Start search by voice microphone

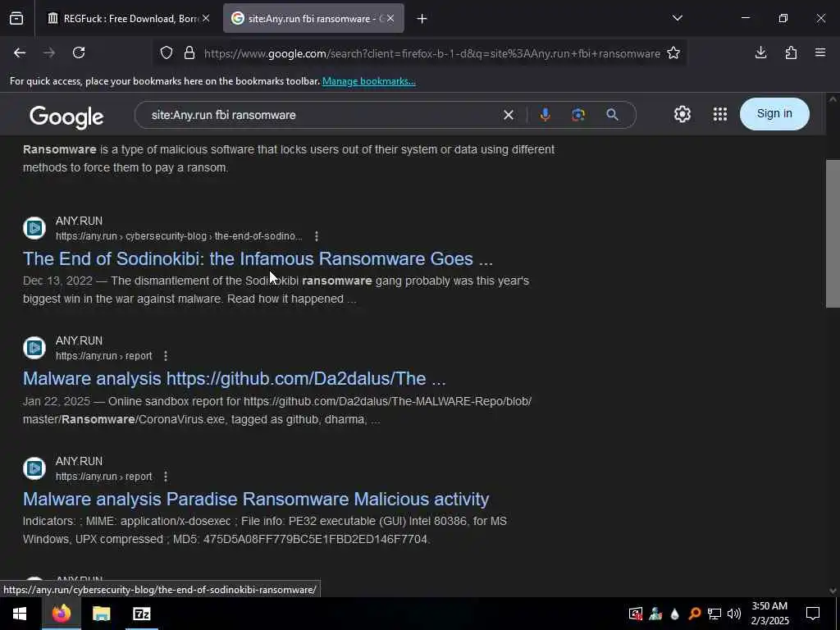coord(545,115)
